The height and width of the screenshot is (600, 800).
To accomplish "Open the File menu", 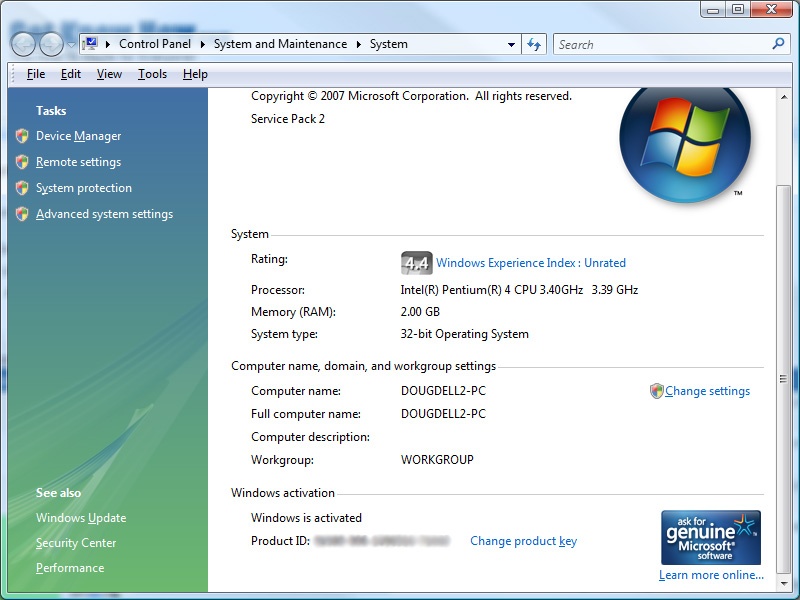I will click(36, 74).
